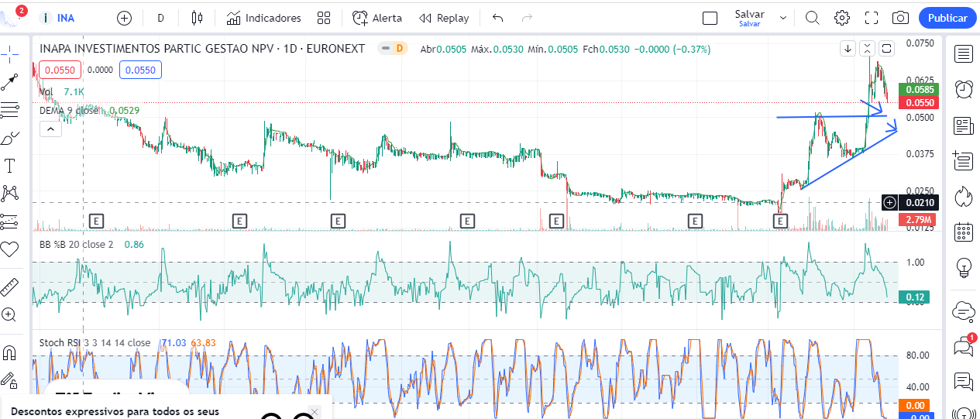Click the first E earnings marker on timeline
980x419 pixels.
coord(97,221)
